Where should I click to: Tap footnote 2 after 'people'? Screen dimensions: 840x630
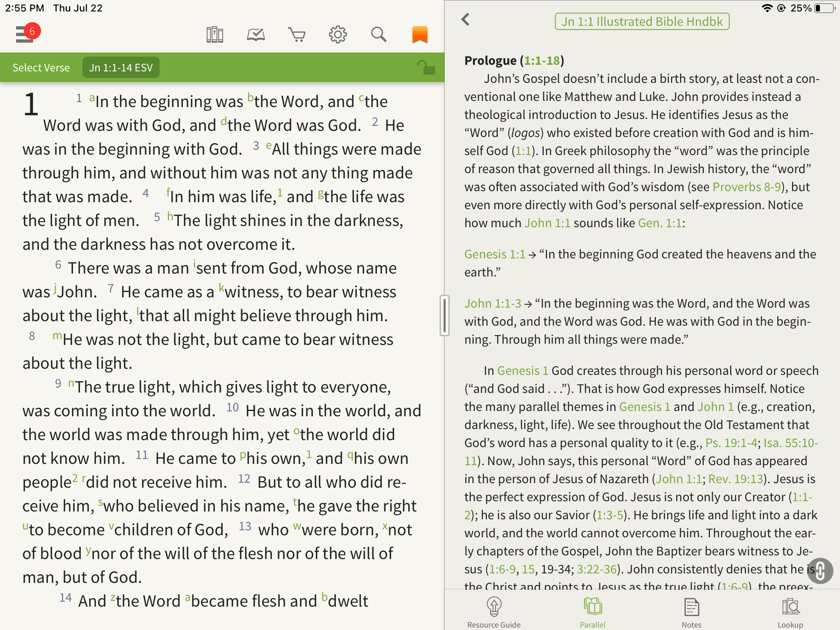(x=75, y=477)
